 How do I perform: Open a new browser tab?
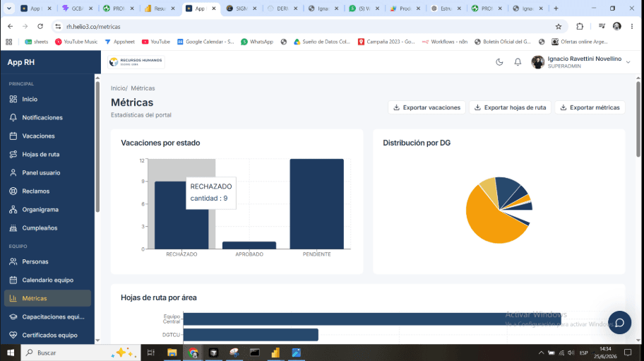point(556,8)
